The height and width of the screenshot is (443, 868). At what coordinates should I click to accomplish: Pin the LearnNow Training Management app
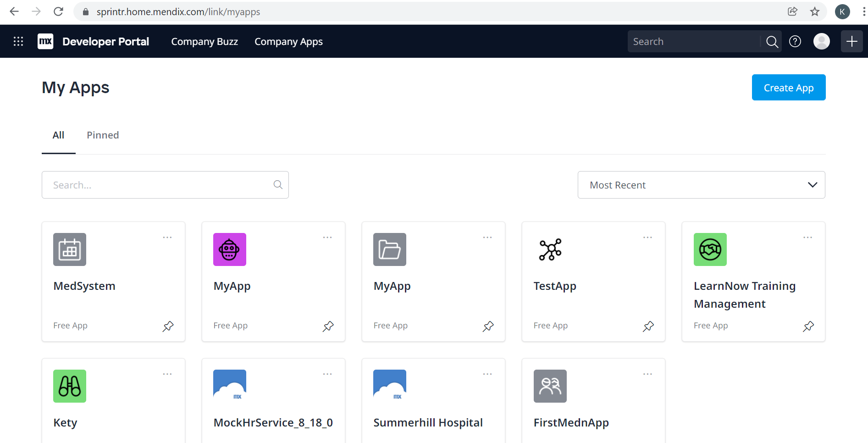[x=808, y=327]
